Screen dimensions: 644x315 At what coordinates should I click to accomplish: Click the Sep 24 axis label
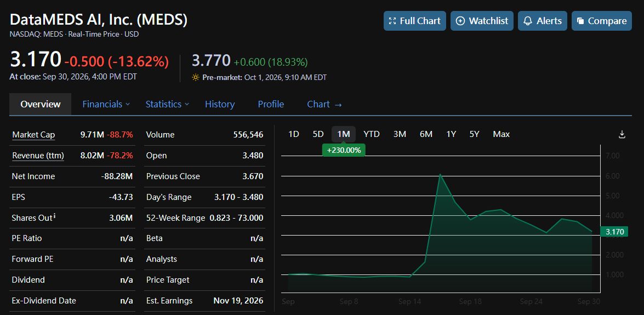click(x=532, y=302)
